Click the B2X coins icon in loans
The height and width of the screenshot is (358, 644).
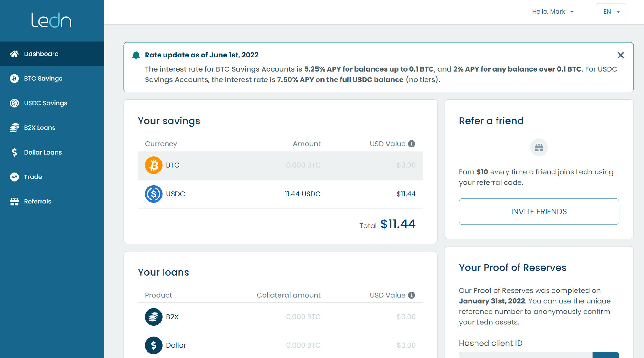(153, 317)
